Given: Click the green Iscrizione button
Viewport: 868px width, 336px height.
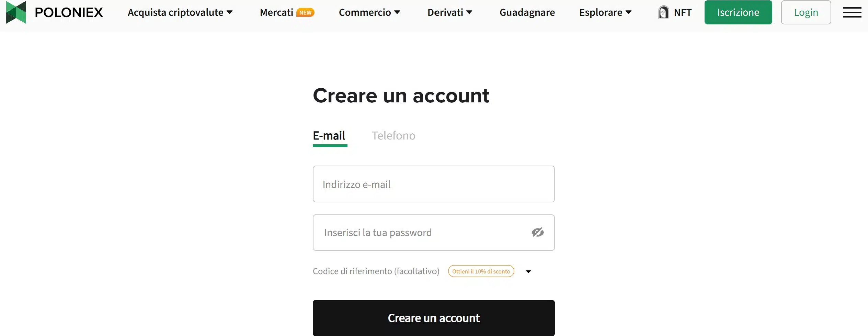Looking at the screenshot, I should click(x=738, y=12).
